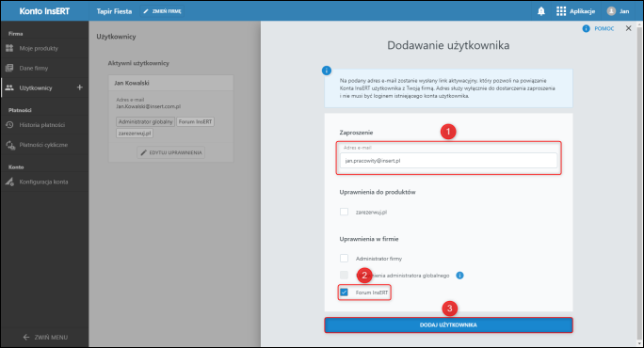
Task: Open Płatności cykliczne in the sidebar
Action: click(x=44, y=145)
